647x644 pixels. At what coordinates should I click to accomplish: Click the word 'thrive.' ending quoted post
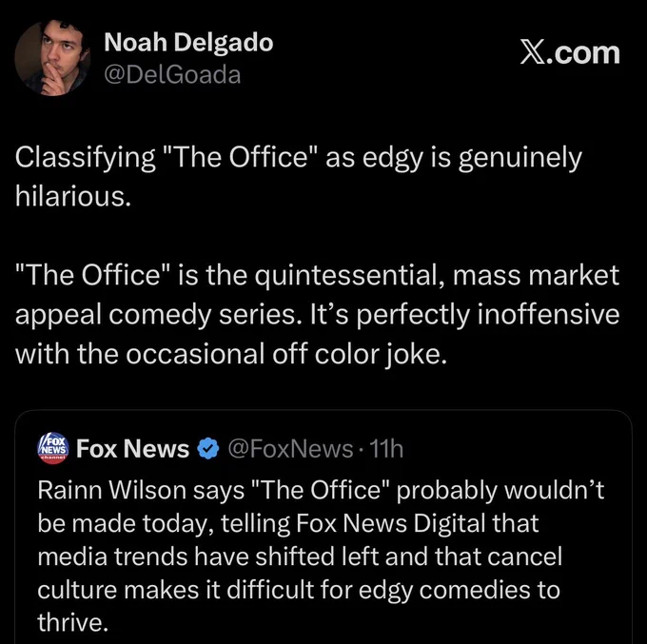(73, 622)
